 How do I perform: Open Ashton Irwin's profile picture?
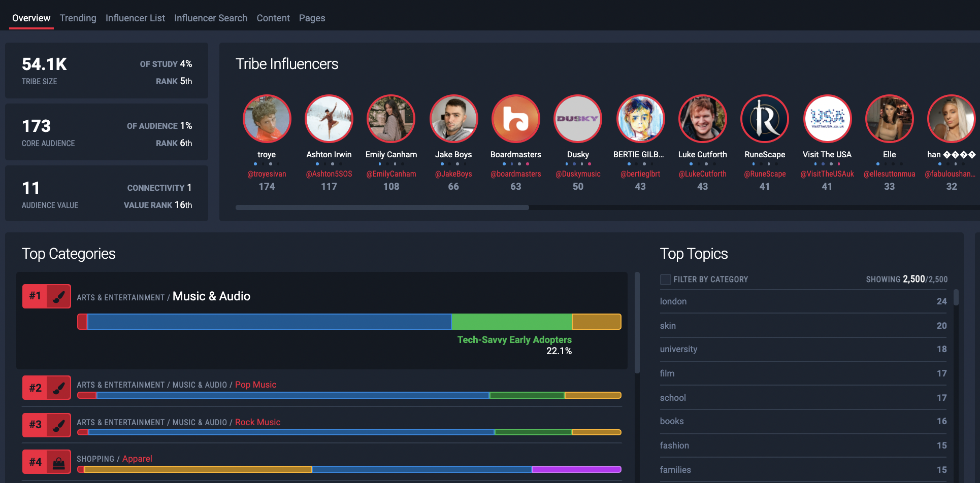point(329,119)
